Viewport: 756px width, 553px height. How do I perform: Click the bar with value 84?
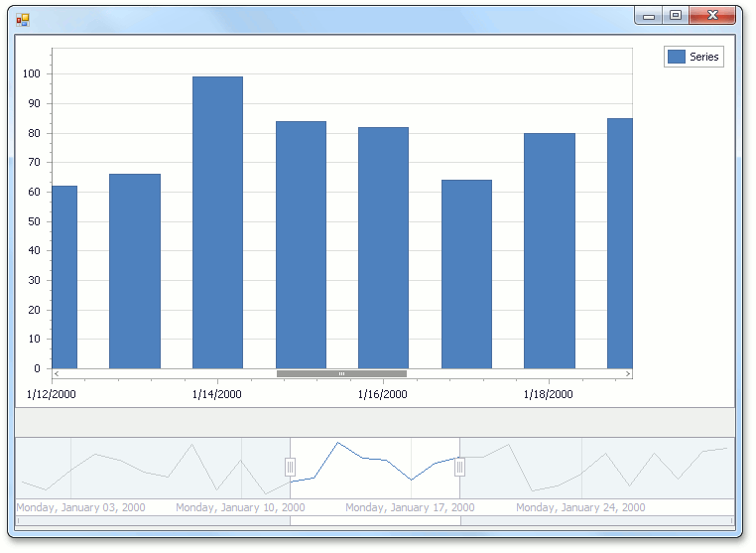[301, 244]
